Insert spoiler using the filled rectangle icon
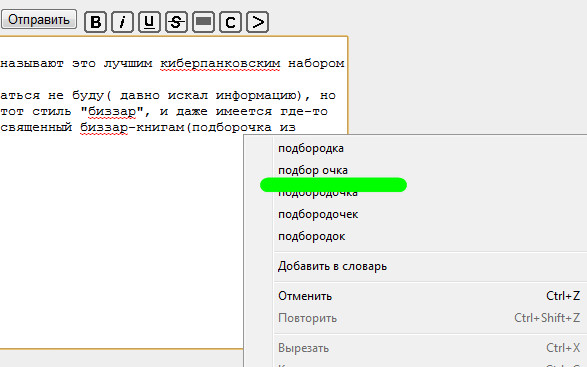The width and height of the screenshot is (587, 367). (203, 22)
